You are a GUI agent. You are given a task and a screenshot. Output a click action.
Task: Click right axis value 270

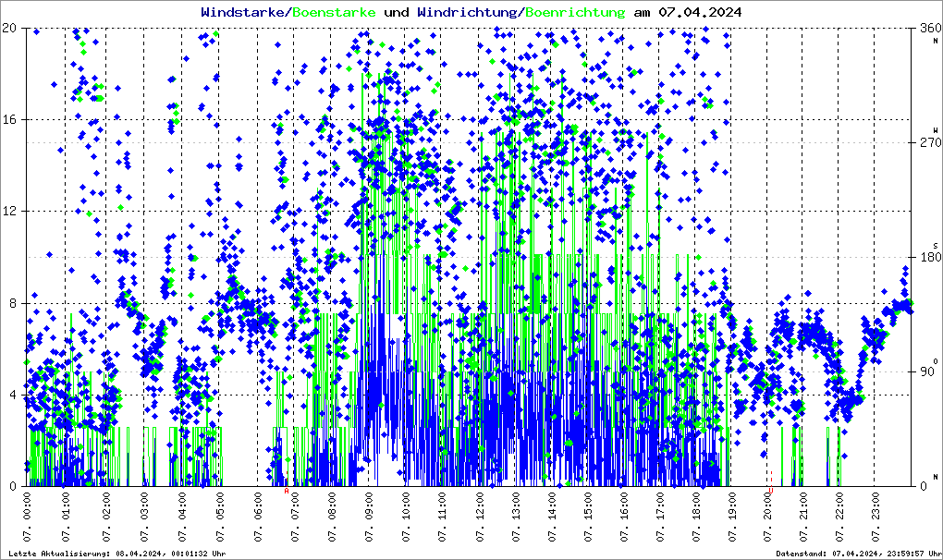(930, 142)
